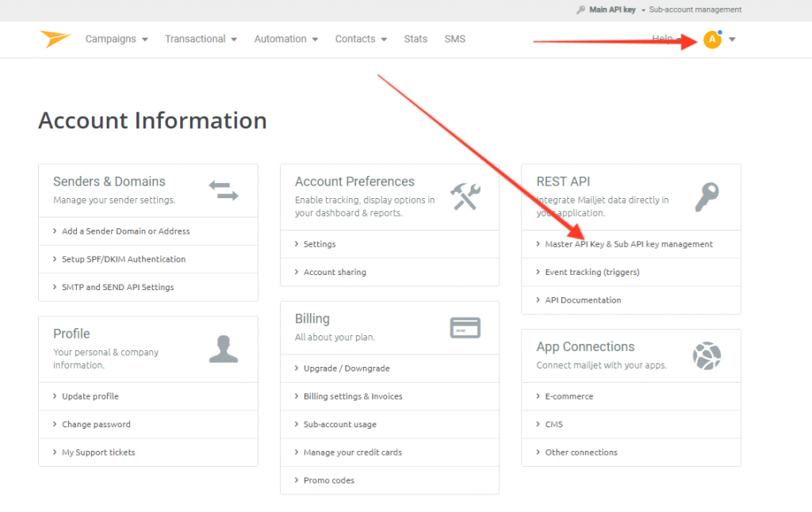
Task: Open the Campaigns dropdown menu
Action: 117,39
